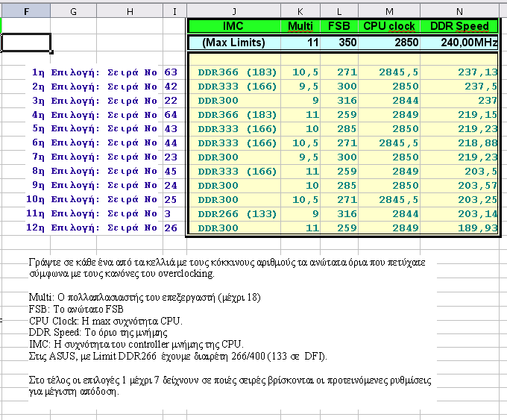Click the 'DDR Speed: Το όριο της μνήμης' line
The image size is (507, 420).
pyautogui.click(x=98, y=333)
